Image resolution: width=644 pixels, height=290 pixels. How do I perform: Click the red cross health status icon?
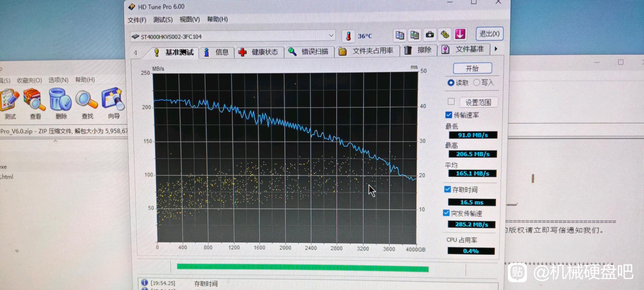click(x=242, y=52)
